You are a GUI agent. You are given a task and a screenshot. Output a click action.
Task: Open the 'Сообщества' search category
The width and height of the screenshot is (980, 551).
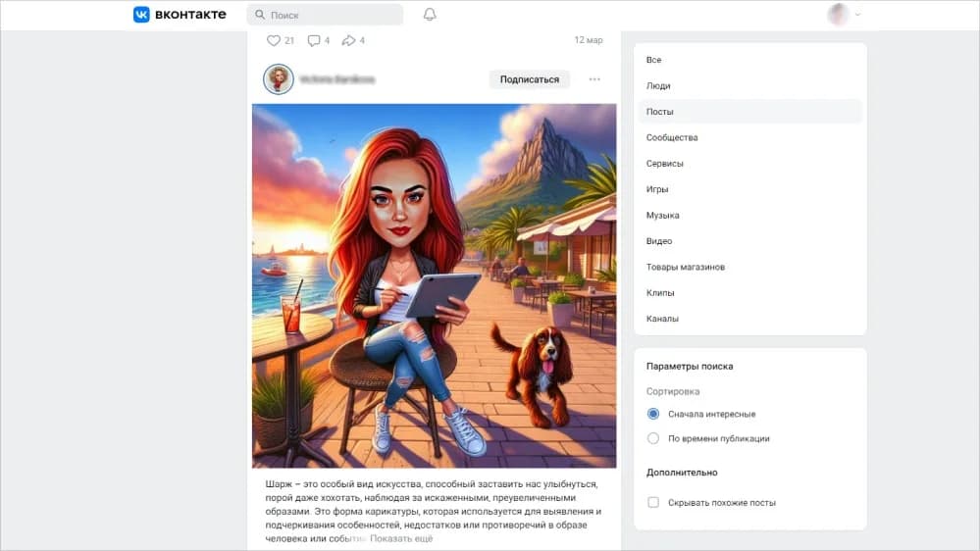(672, 137)
